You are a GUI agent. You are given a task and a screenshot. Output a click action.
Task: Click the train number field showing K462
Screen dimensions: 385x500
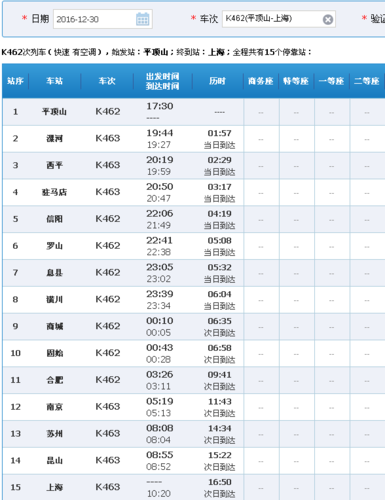(x=279, y=19)
